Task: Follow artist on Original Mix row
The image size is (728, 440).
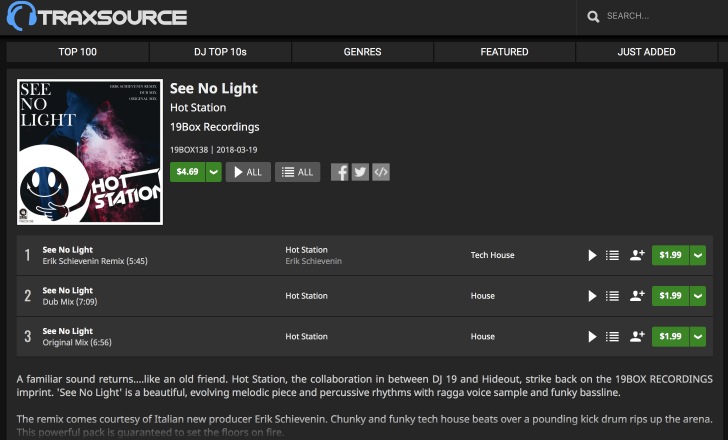Action: 637,336
